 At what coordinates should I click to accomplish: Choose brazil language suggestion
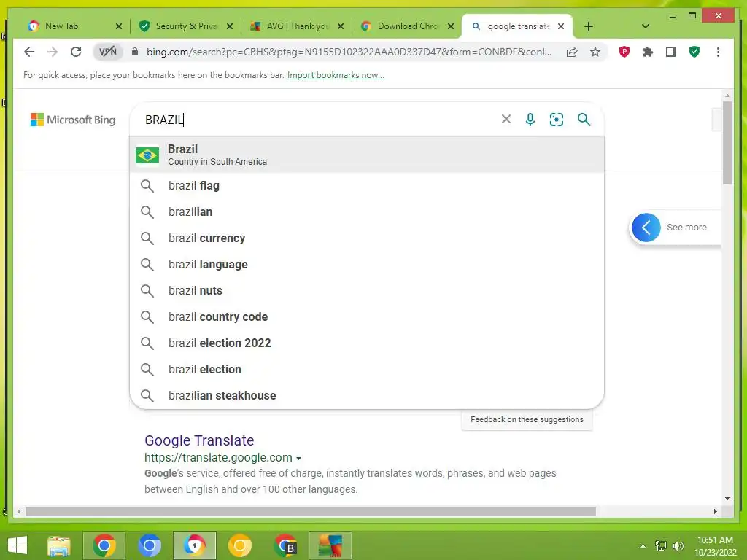click(367, 264)
